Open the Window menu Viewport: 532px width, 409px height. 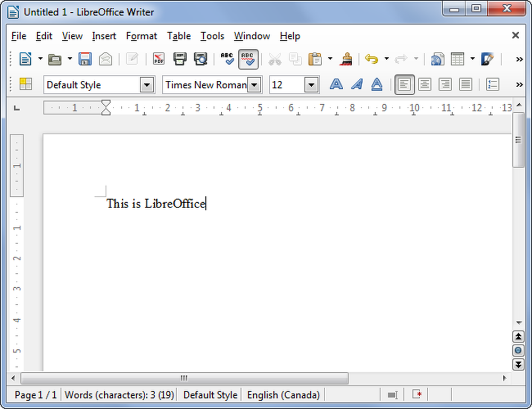252,36
